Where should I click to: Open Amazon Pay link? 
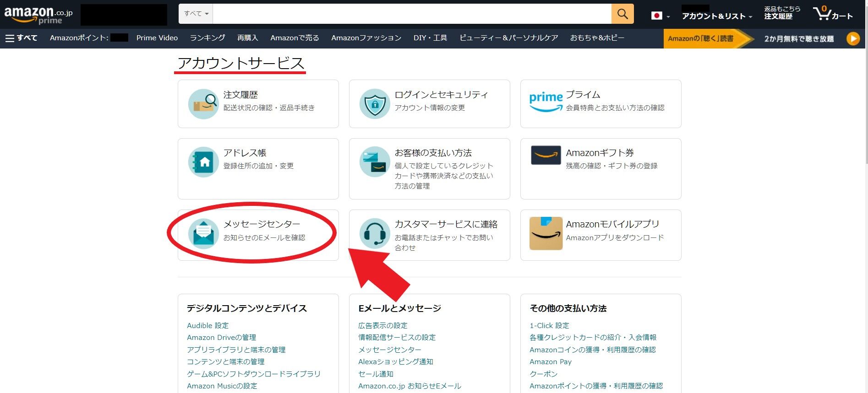550,362
